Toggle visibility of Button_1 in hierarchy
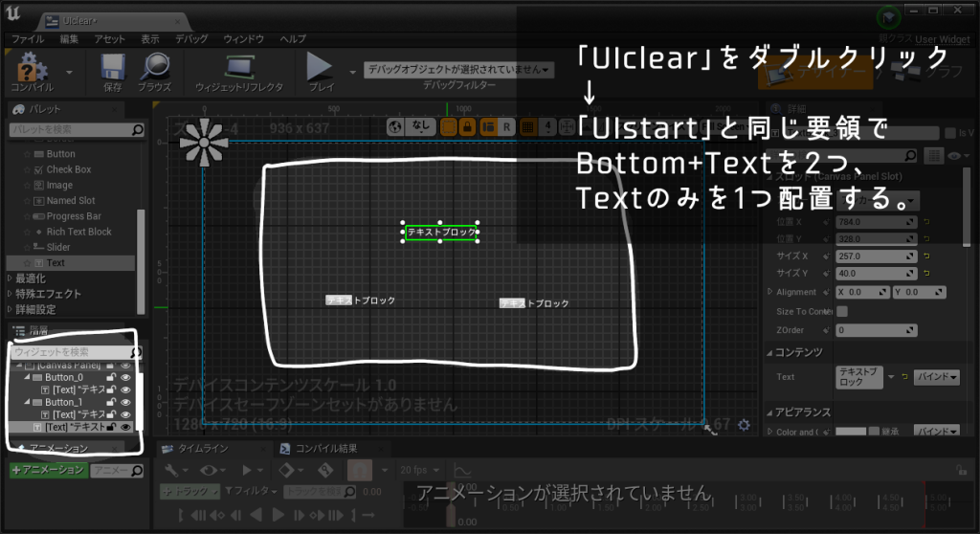This screenshot has height=534, width=980. pyautogui.click(x=125, y=402)
